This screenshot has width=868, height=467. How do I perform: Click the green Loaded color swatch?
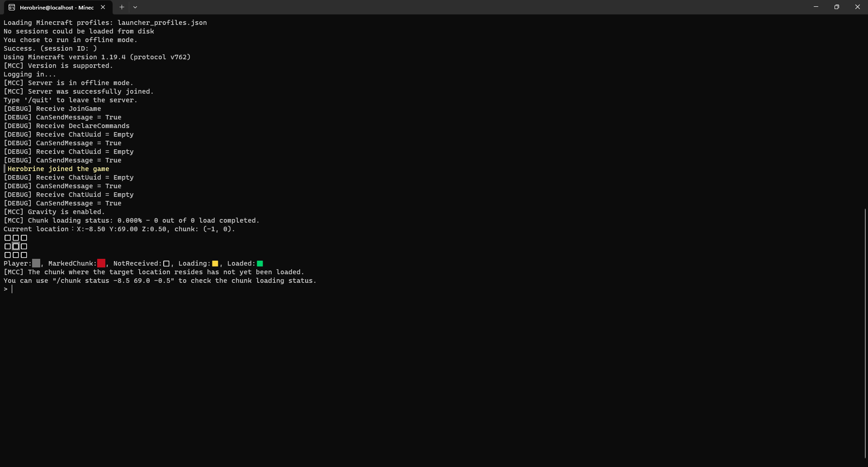click(x=260, y=263)
